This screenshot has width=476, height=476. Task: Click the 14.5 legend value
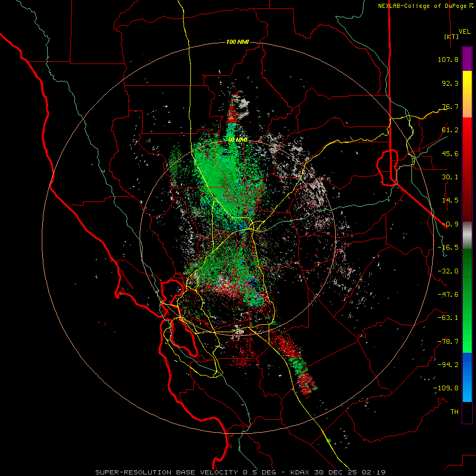[450, 200]
